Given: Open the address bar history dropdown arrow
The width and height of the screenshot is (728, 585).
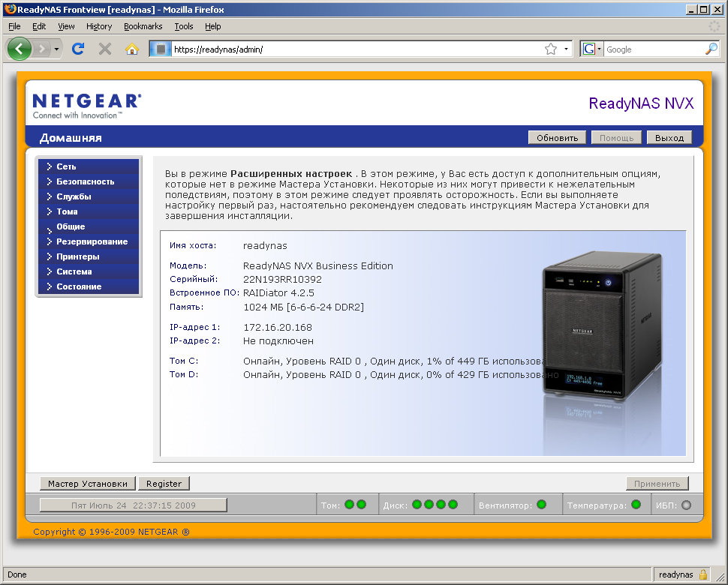Looking at the screenshot, I should [x=566, y=49].
